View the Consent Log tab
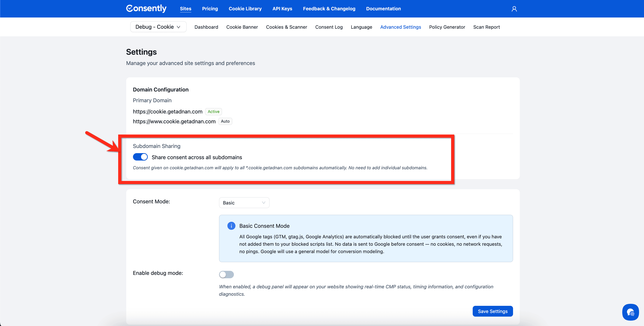The width and height of the screenshot is (644, 326). 329,27
